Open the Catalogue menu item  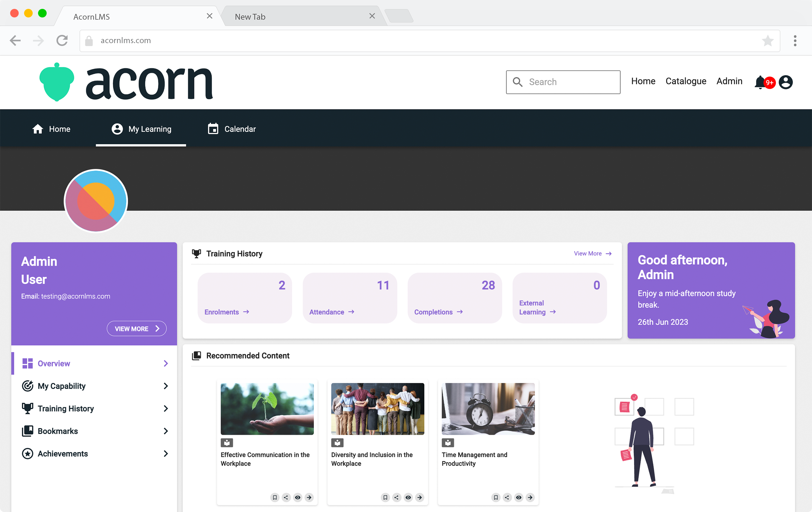pos(685,81)
